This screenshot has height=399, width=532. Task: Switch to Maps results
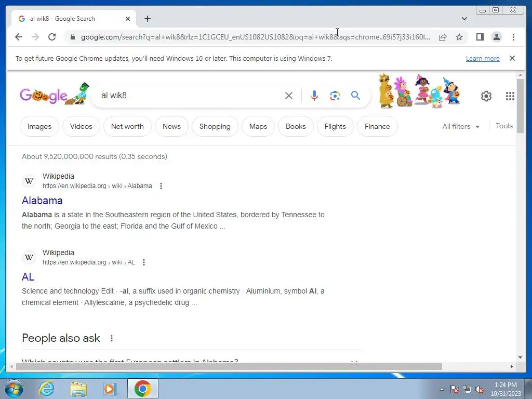click(x=258, y=126)
